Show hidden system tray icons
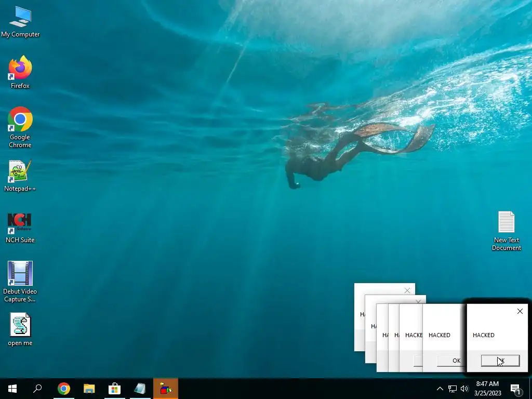Image resolution: width=532 pixels, height=399 pixels. pyautogui.click(x=440, y=389)
